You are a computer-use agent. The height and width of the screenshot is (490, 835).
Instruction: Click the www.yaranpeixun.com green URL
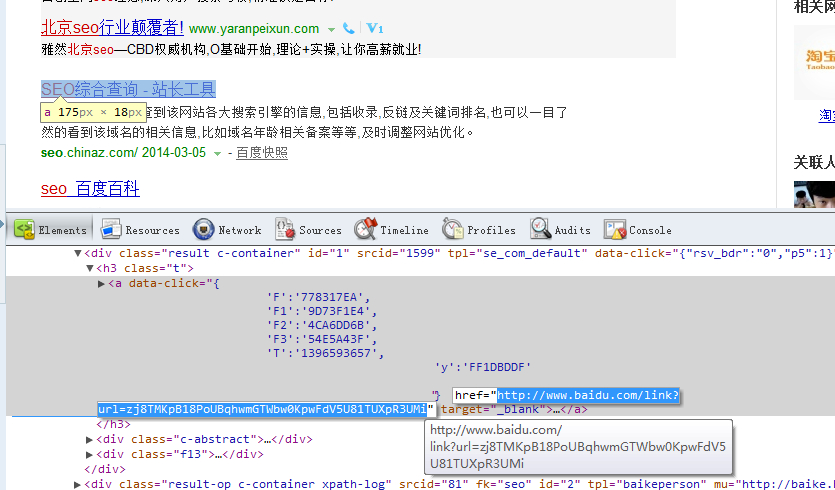tap(254, 29)
